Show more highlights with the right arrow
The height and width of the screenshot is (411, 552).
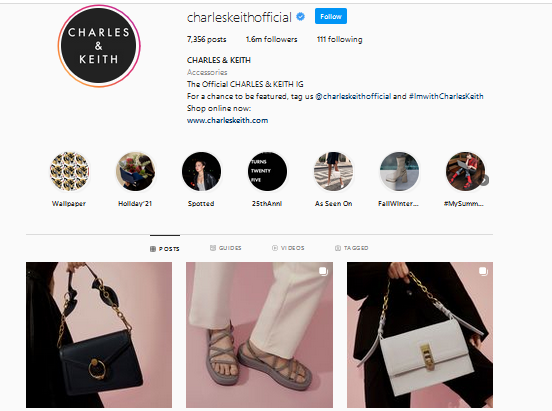(x=484, y=180)
